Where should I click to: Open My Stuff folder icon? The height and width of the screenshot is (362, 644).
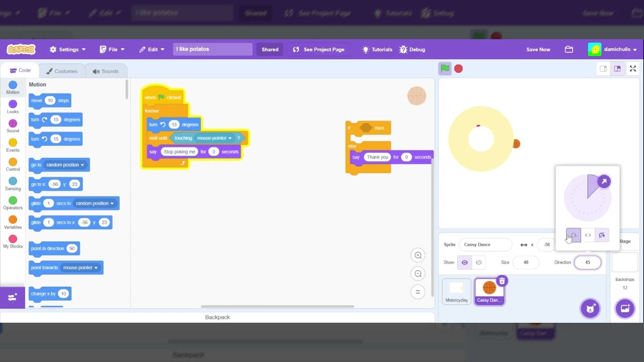click(569, 49)
